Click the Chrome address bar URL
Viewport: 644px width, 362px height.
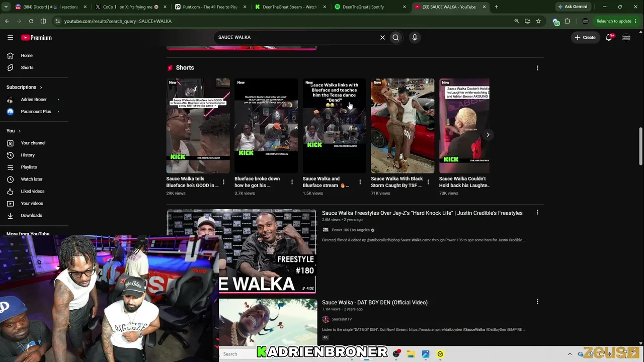click(x=118, y=21)
